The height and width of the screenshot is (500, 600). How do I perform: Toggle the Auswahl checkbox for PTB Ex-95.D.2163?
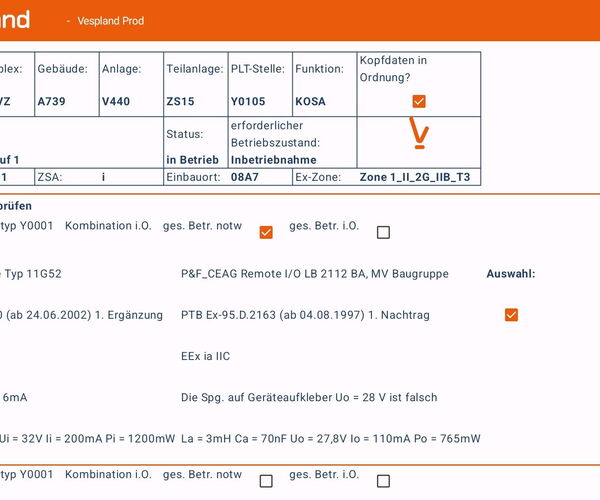511,315
